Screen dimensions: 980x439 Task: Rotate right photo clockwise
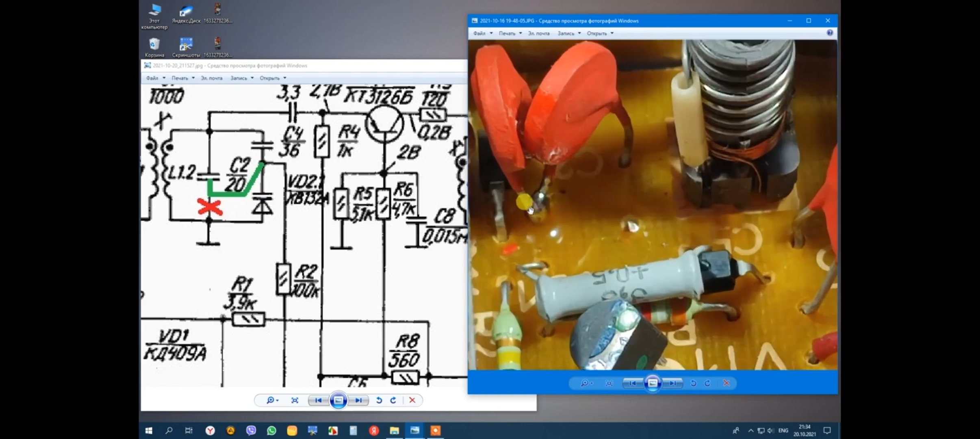(x=707, y=383)
